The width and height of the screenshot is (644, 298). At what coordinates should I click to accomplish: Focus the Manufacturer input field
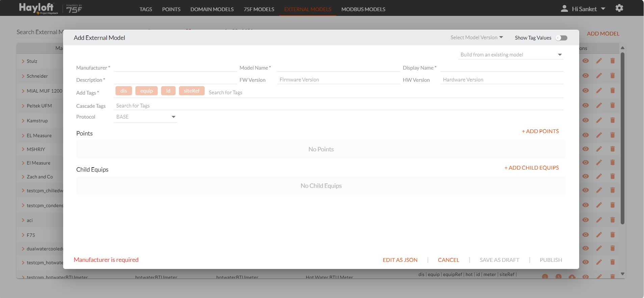click(x=175, y=68)
